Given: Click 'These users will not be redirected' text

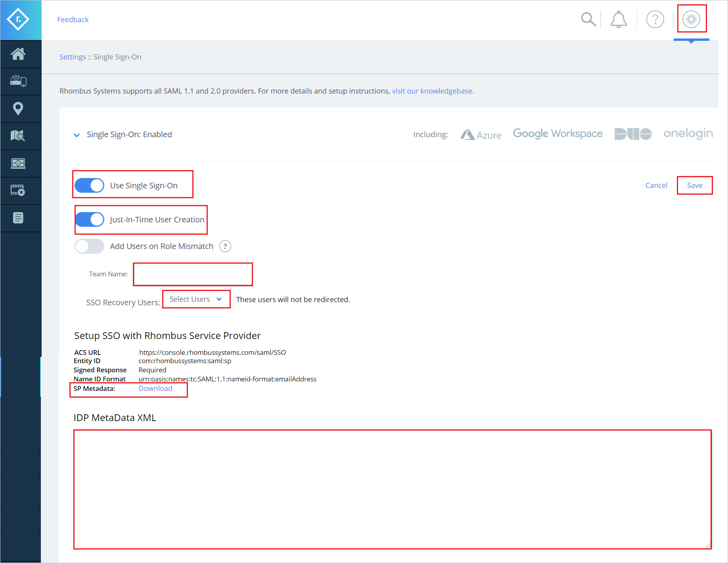Looking at the screenshot, I should point(293,299).
